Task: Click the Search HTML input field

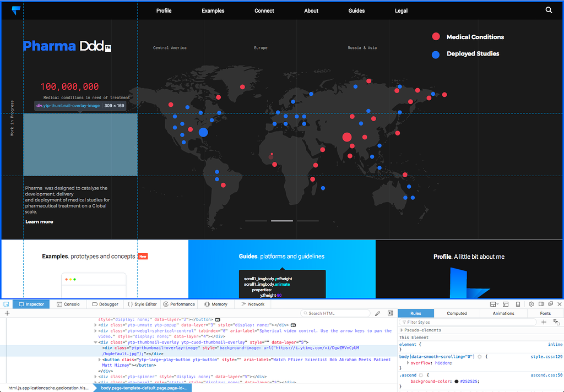Action: click(337, 313)
